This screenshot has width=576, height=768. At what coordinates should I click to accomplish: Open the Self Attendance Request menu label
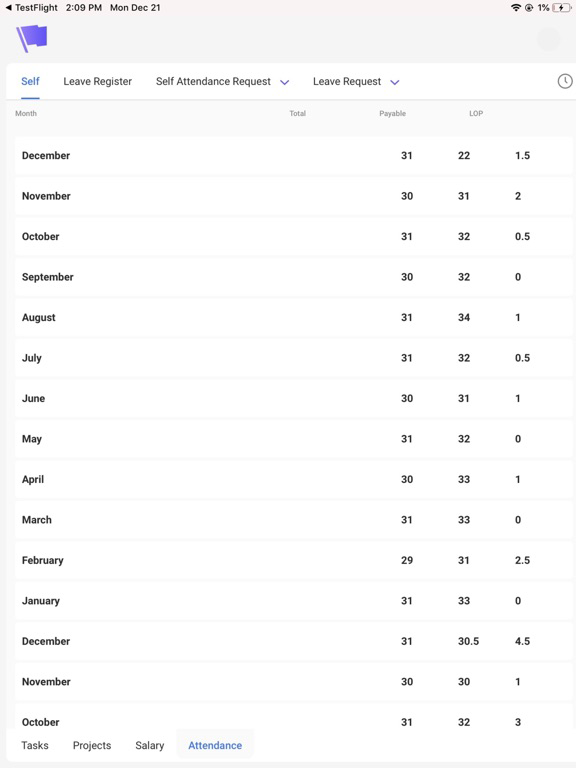coord(213,81)
